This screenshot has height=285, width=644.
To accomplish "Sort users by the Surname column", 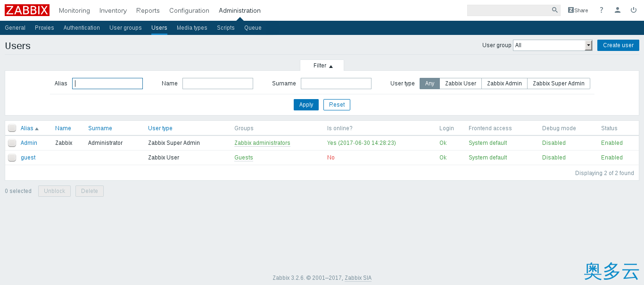I will (100, 128).
